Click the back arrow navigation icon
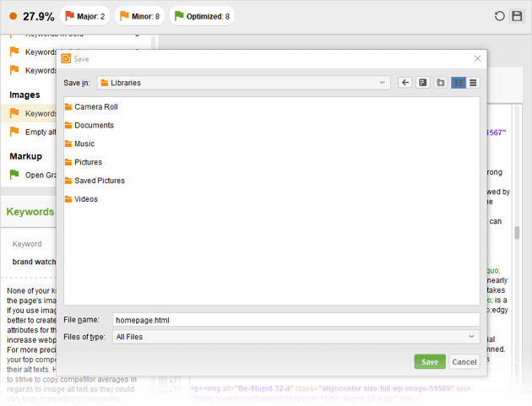The width and height of the screenshot is (532, 406). (x=406, y=83)
